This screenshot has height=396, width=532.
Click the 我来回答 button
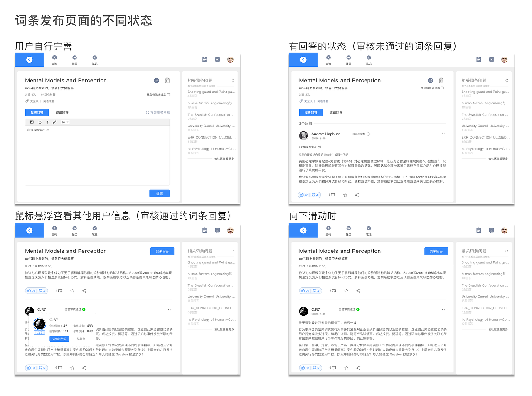[x=37, y=112]
